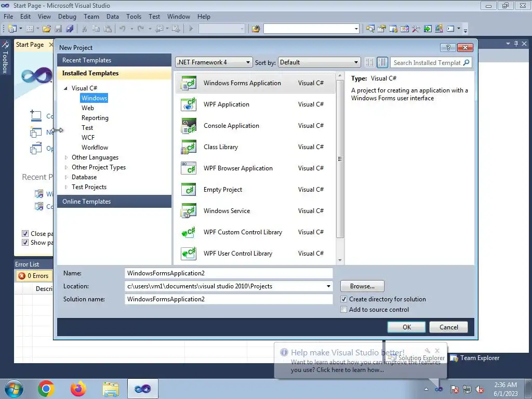Open the Debug menu
The width and height of the screenshot is (532, 399).
tap(67, 17)
